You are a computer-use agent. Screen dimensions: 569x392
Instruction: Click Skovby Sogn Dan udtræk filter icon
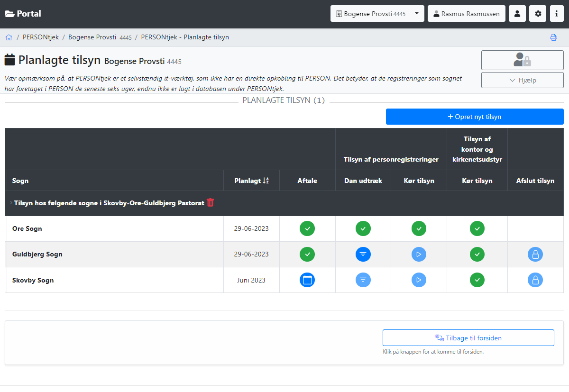click(363, 280)
